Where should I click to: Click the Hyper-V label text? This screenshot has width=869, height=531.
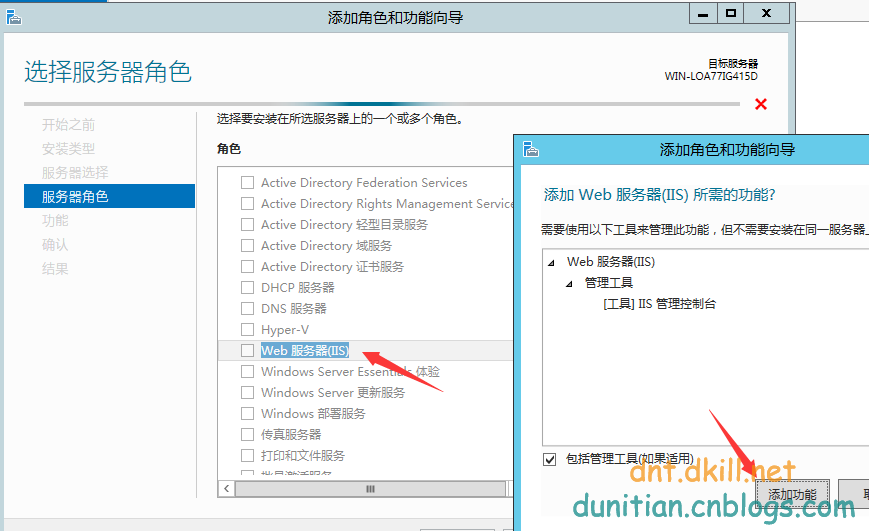click(285, 330)
